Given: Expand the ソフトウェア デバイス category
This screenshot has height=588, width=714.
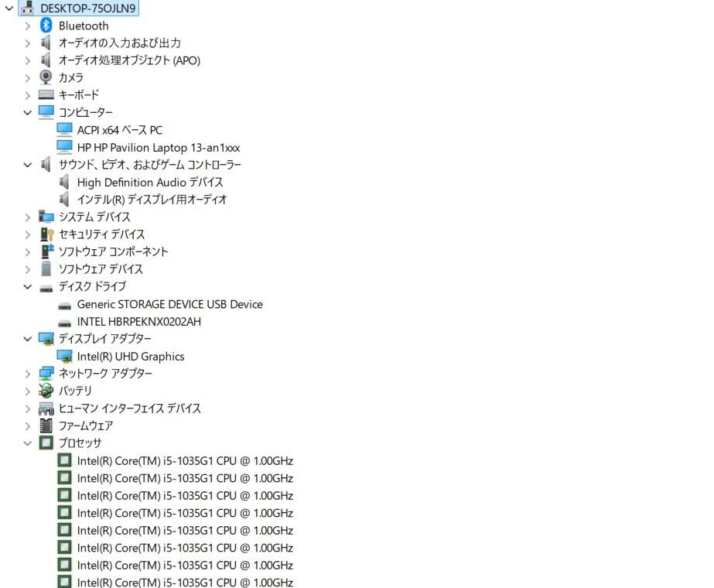Looking at the screenshot, I should click(28, 269).
